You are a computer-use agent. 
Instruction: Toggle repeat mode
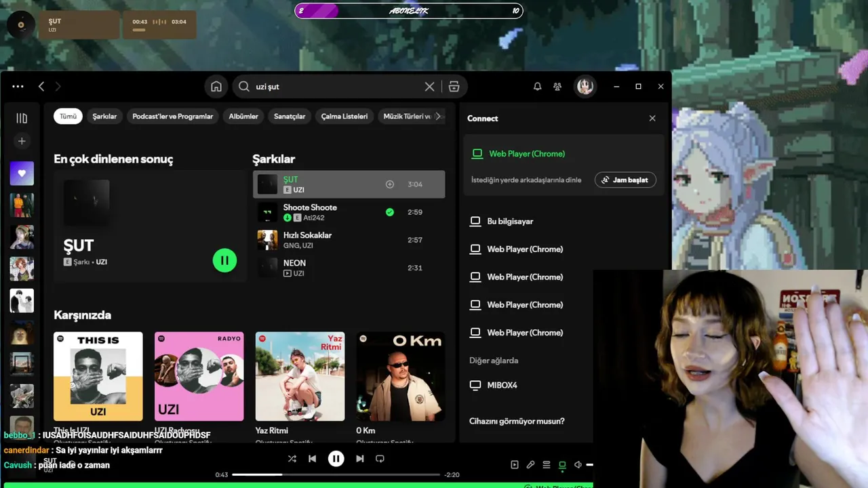click(x=380, y=459)
